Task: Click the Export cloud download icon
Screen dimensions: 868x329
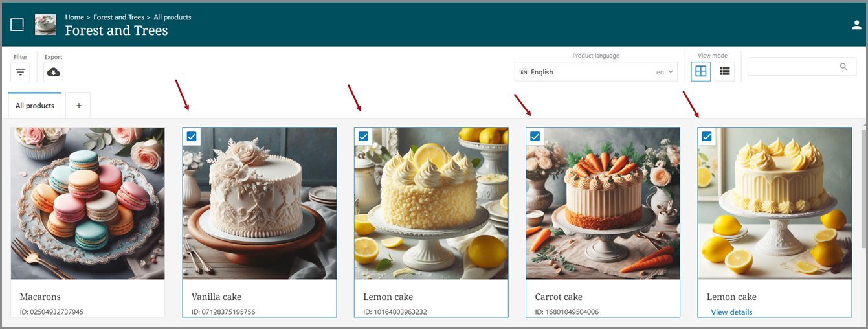Action: 54,72
